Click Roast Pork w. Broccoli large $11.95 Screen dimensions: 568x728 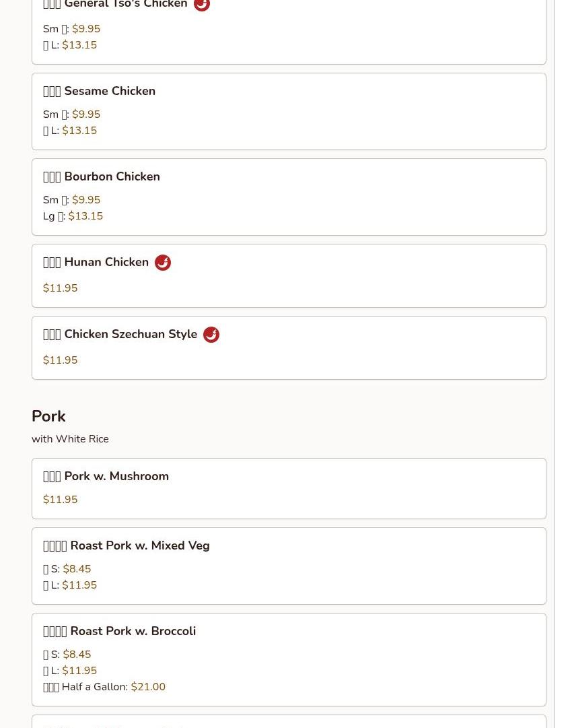coord(79,671)
